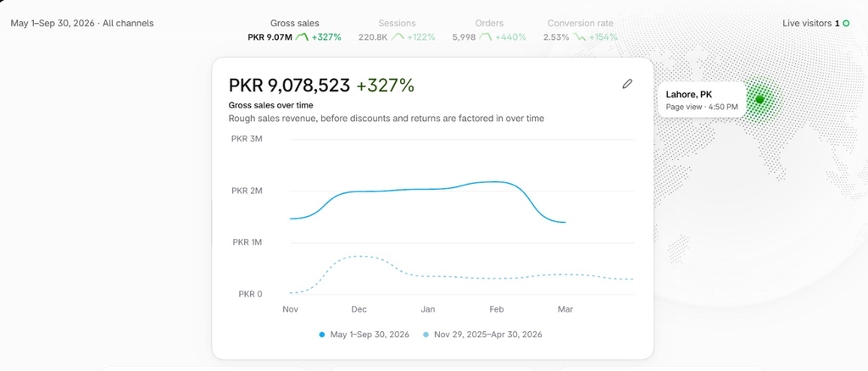
Task: Toggle the Nov 29, 2025–Apr 30, 2026 legend series
Action: [x=482, y=335]
